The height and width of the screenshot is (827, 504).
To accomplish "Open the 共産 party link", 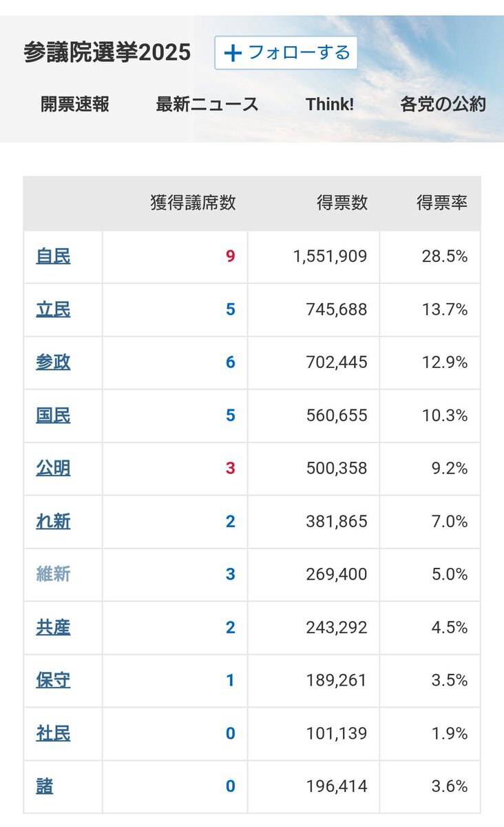I will click(x=53, y=627).
